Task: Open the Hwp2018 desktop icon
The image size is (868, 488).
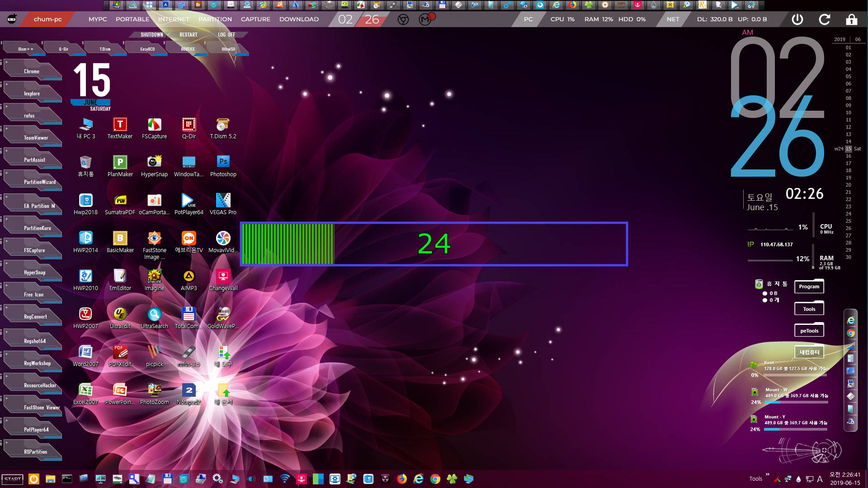Action: [85, 204]
